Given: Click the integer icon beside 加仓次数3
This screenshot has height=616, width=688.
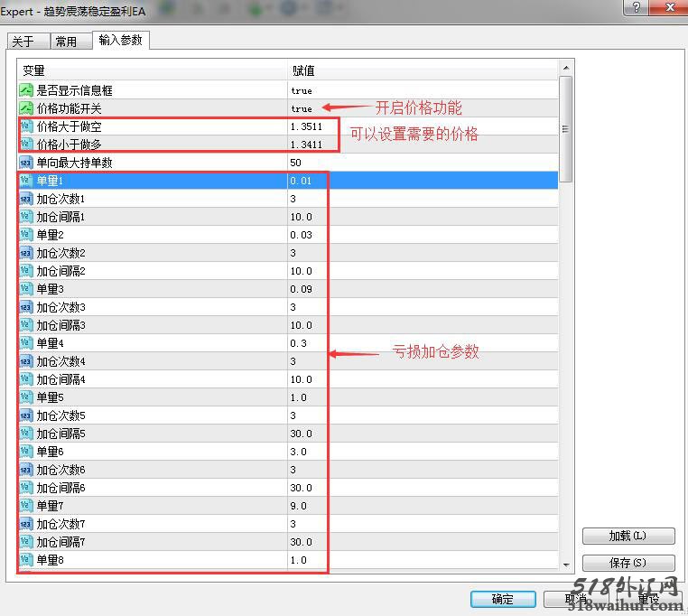Looking at the screenshot, I should click(26, 307).
